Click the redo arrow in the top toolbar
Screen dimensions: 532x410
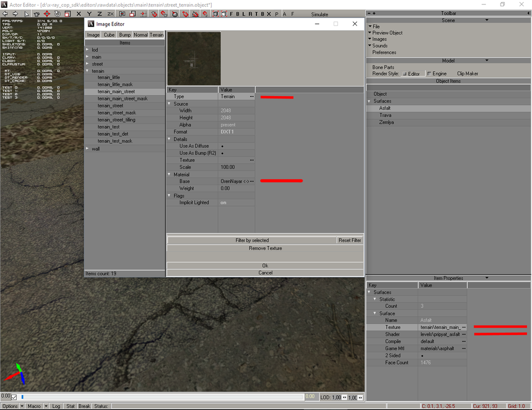pos(15,14)
